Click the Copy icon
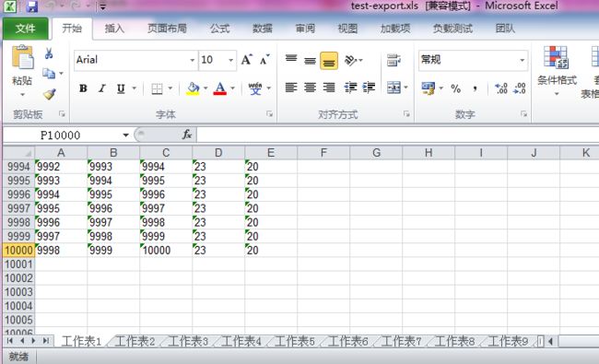Screen dimensions: 599x364 point(49,73)
